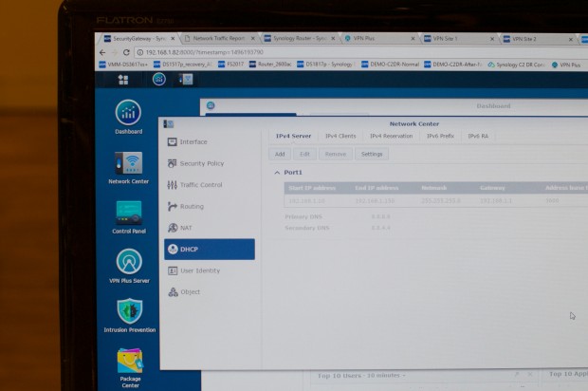Image resolution: width=588 pixels, height=391 pixels.
Task: Click the DHCP Settings button
Action: coord(372,154)
